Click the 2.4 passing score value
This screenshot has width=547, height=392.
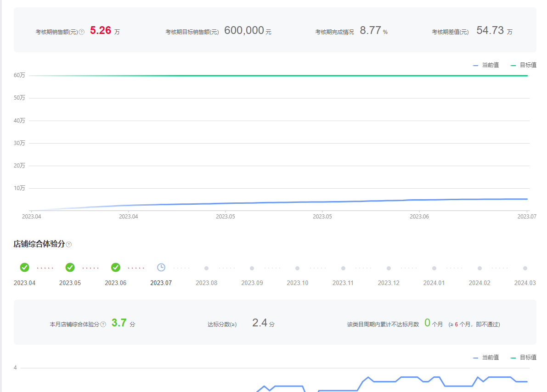click(260, 323)
